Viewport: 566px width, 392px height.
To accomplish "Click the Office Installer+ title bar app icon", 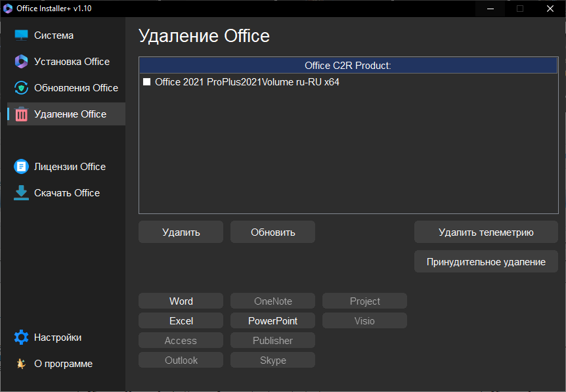I will tap(8, 9).
